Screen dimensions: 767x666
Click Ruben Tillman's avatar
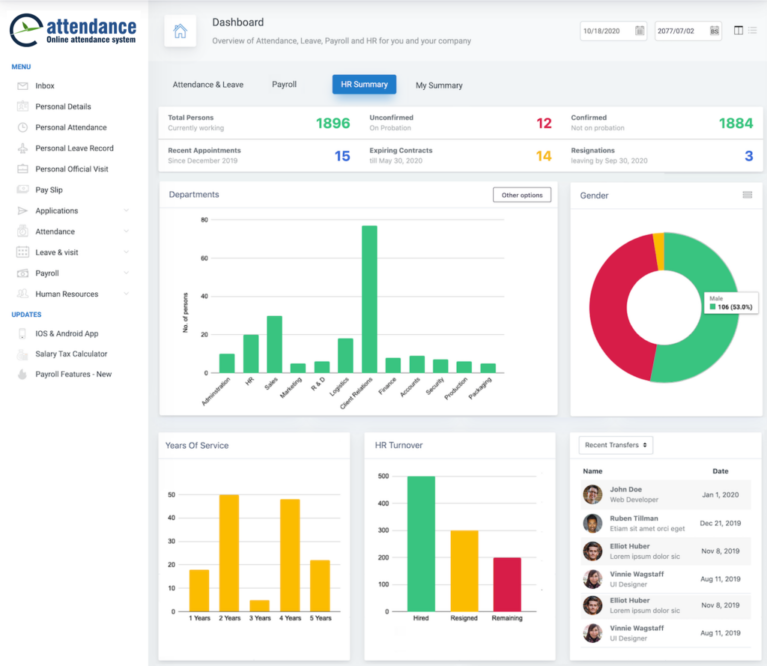(x=592, y=523)
